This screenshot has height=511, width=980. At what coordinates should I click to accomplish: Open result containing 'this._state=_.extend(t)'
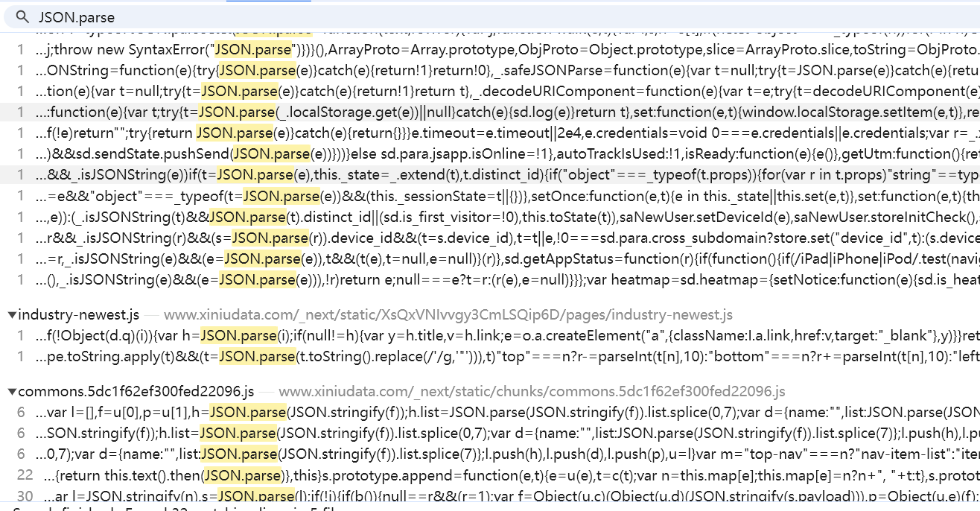pos(490,175)
